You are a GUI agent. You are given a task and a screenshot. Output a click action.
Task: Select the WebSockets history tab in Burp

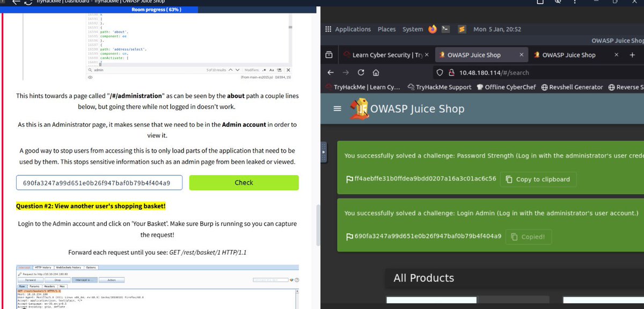click(x=68, y=267)
